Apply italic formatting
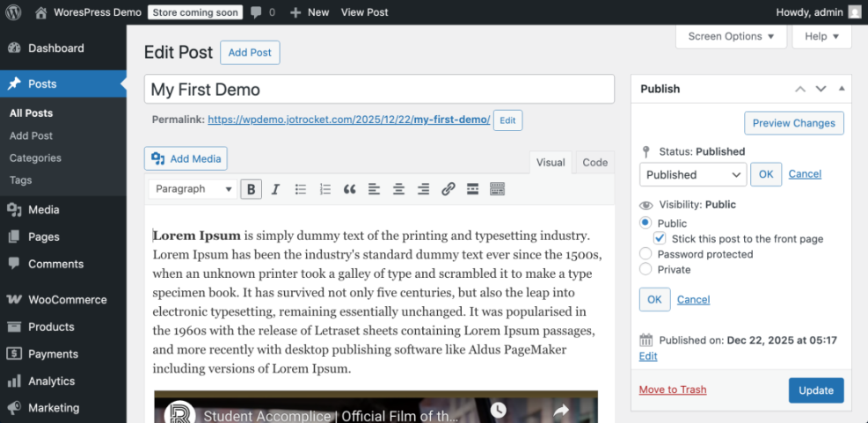The image size is (868, 423). coord(275,189)
